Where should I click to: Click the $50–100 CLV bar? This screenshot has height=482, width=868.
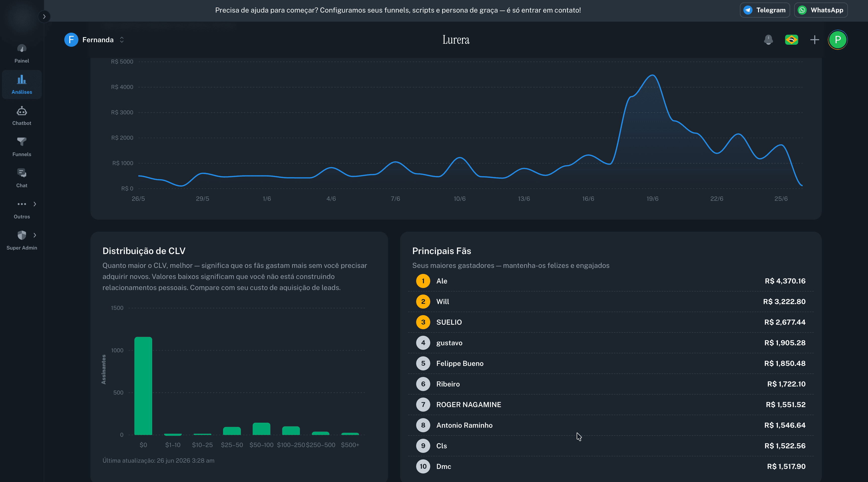[x=261, y=429]
